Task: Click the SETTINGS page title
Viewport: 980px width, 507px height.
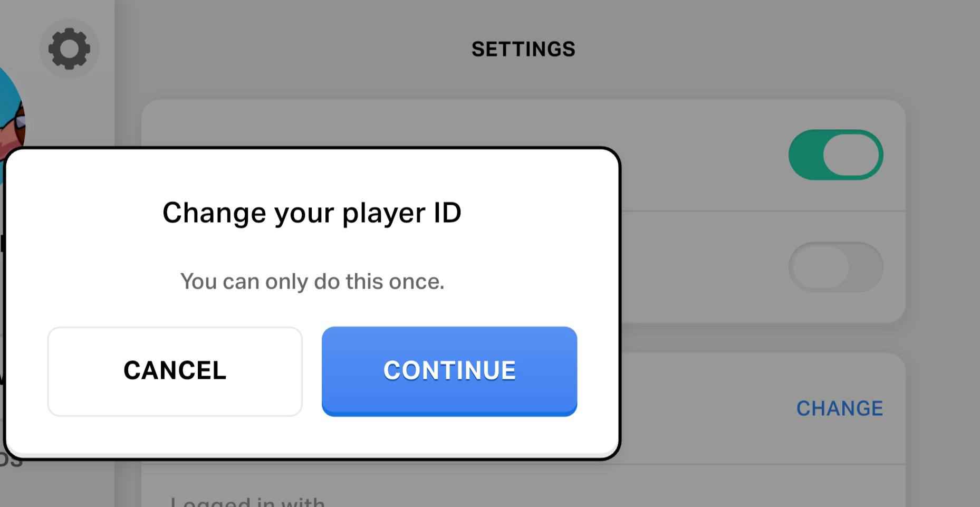Action: coord(523,49)
